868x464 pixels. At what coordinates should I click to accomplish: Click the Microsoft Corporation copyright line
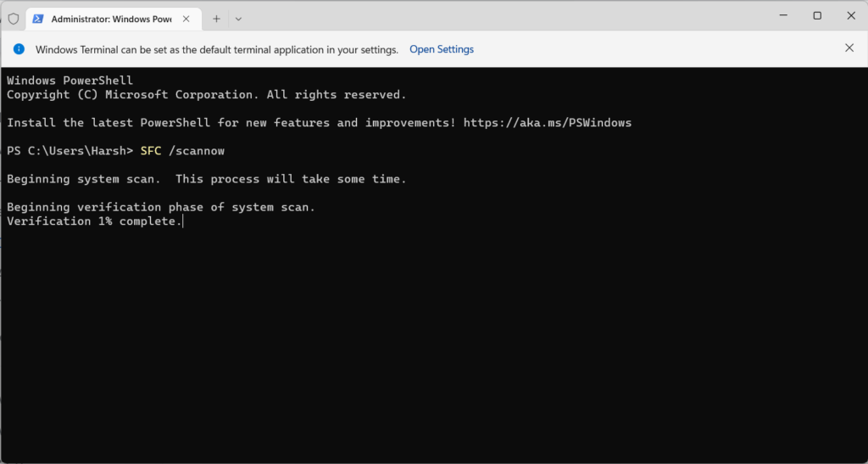pyautogui.click(x=206, y=95)
